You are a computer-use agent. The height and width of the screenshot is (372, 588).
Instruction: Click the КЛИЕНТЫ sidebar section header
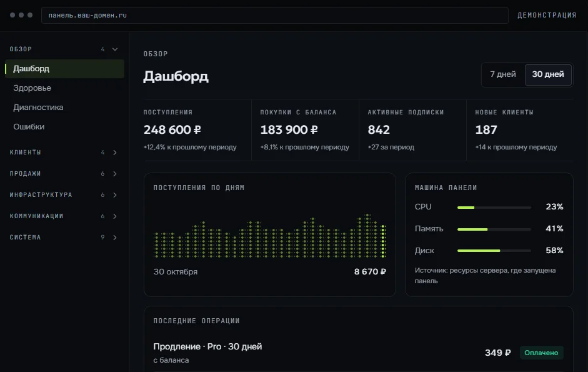coord(64,153)
